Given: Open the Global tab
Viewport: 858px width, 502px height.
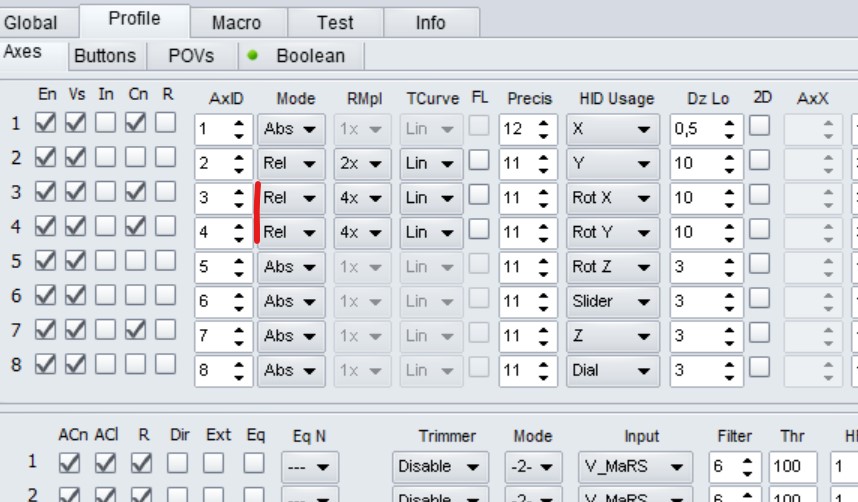Looking at the screenshot, I should [31, 22].
